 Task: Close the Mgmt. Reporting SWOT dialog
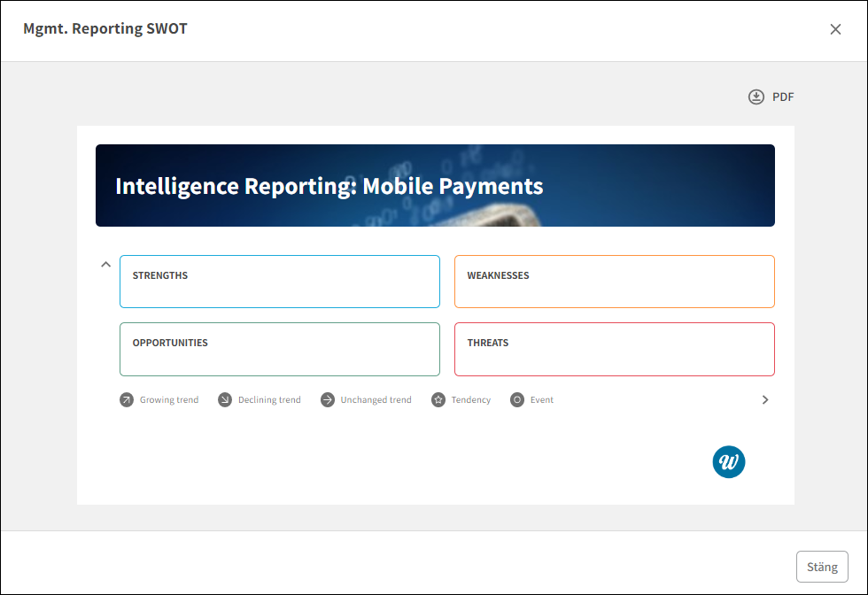835,29
